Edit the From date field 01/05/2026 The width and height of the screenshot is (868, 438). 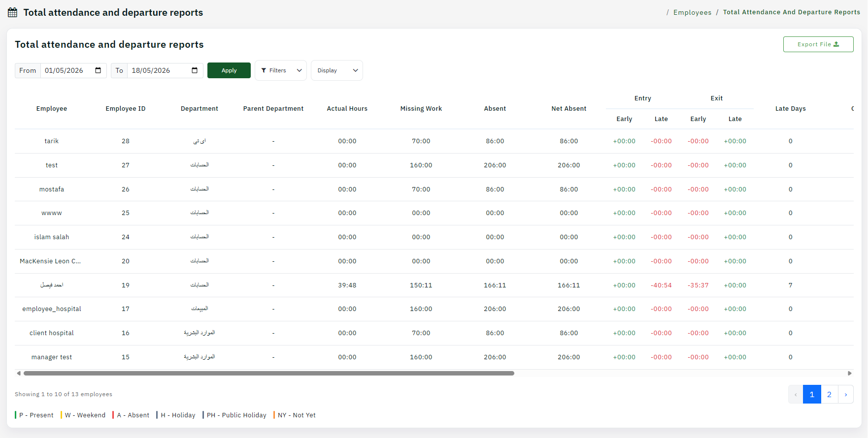(73, 70)
